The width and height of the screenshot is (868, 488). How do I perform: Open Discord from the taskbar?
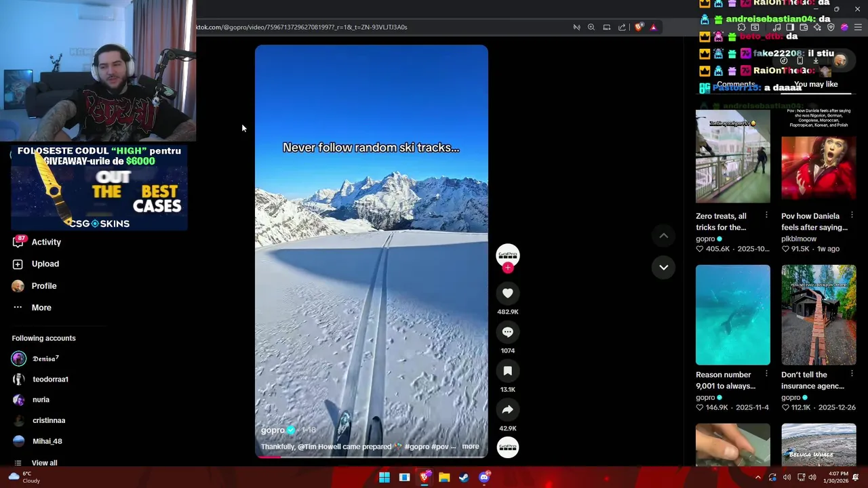484,478
